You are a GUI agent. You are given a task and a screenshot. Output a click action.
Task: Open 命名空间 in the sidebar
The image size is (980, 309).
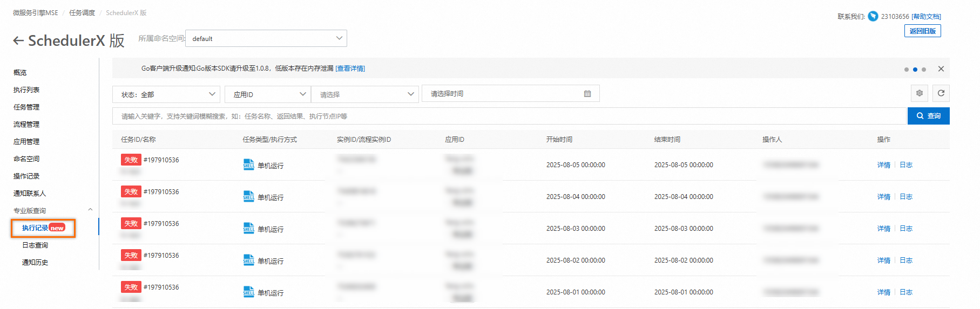point(26,159)
